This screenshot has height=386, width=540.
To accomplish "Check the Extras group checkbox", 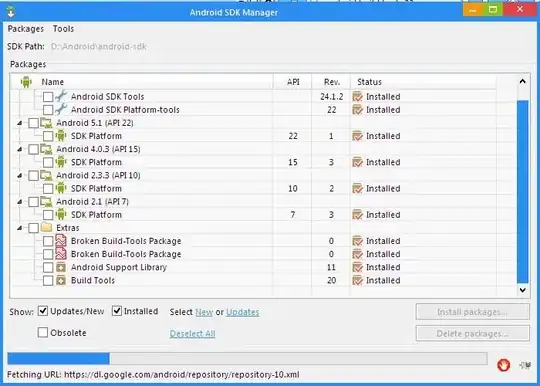I will click(33, 228).
